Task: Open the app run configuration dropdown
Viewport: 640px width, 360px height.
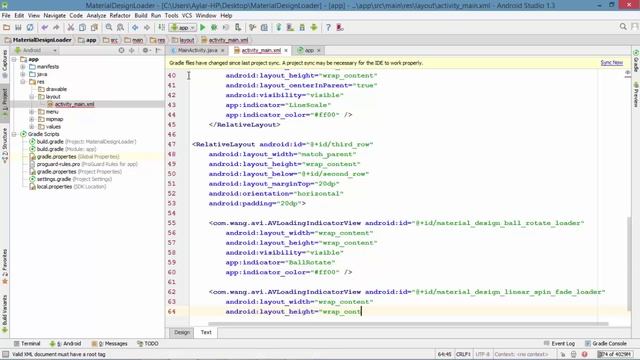Action: (183, 27)
